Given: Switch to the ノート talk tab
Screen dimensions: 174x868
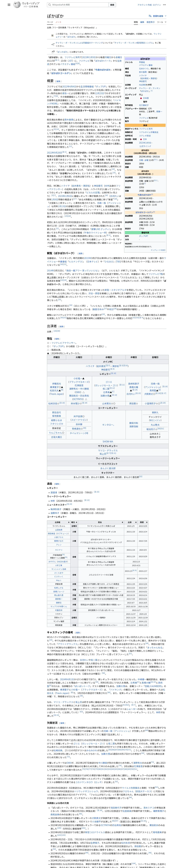Looking at the screenshot, I should click(x=58, y=22).
